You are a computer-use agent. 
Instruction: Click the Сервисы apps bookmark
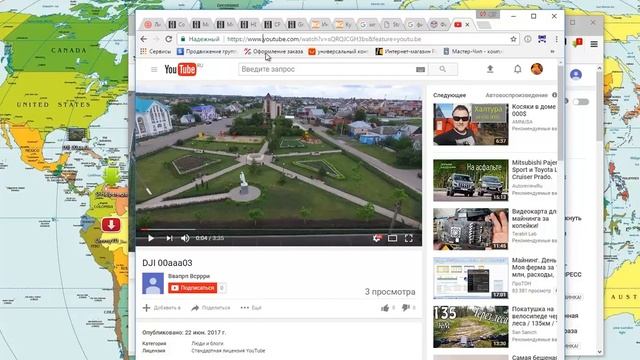[155, 51]
